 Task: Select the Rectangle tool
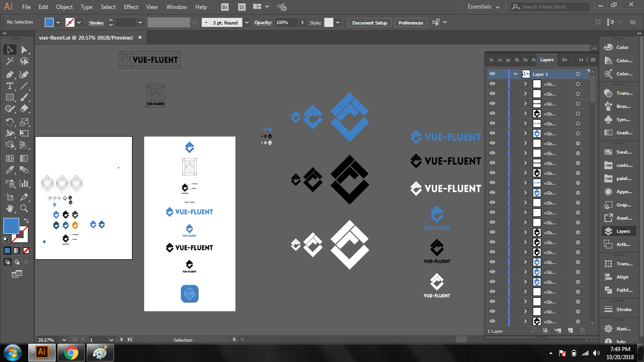point(9,97)
